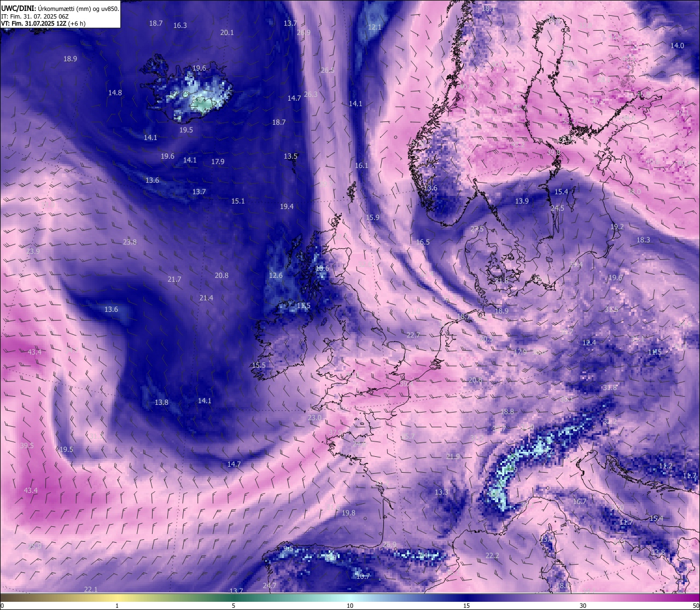Click the 13.9 value label
The image size is (700, 610).
[x=522, y=201]
